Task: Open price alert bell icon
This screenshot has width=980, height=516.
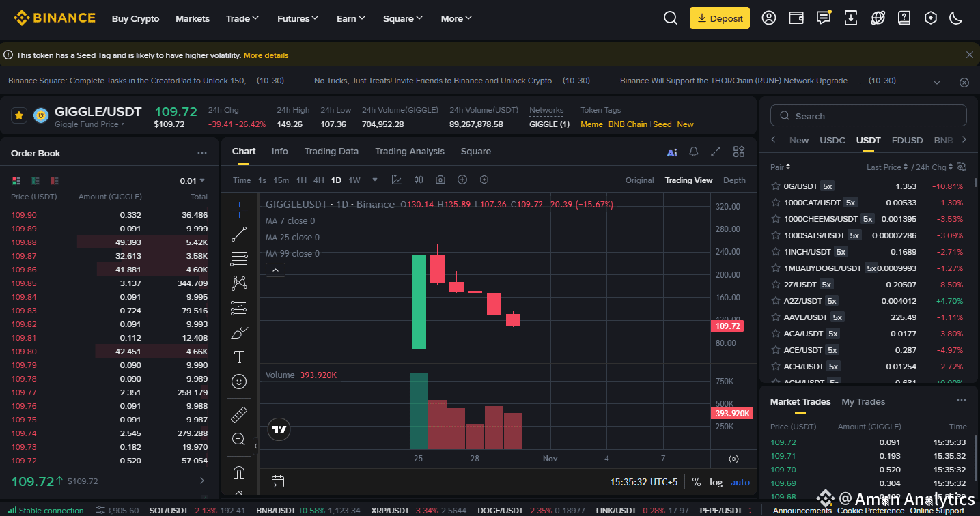Action: pos(694,152)
